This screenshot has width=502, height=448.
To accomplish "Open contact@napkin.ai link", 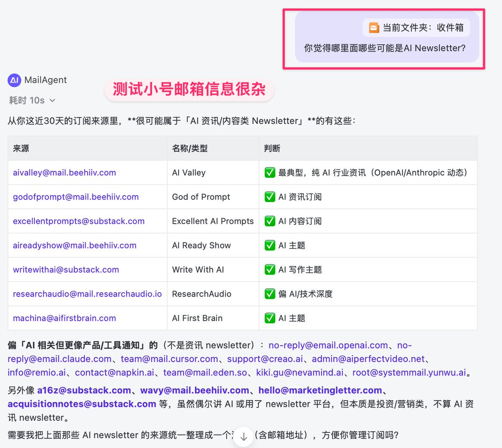I will coord(115,372).
